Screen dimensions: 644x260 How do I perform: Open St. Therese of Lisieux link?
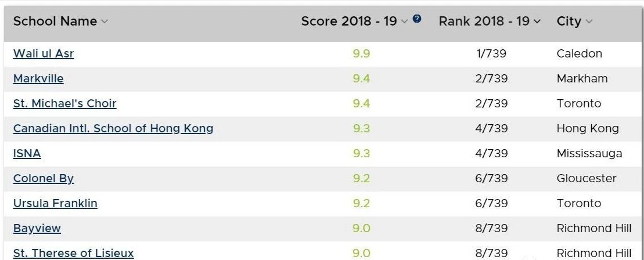click(x=73, y=253)
